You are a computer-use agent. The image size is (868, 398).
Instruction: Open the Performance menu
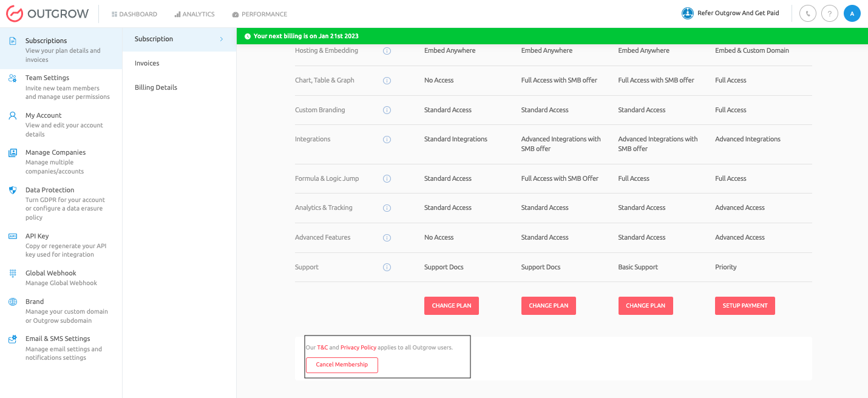[x=260, y=14]
